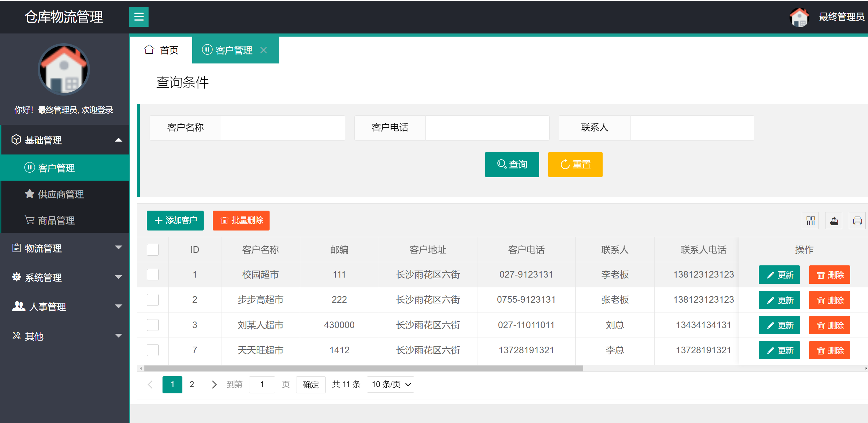Click the 人事管理 people icon

[18, 306]
